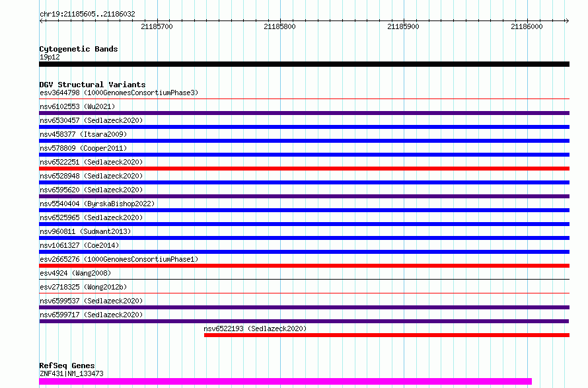Click ruler position 21186000
Screen dimensions: 588x388
click(527, 26)
